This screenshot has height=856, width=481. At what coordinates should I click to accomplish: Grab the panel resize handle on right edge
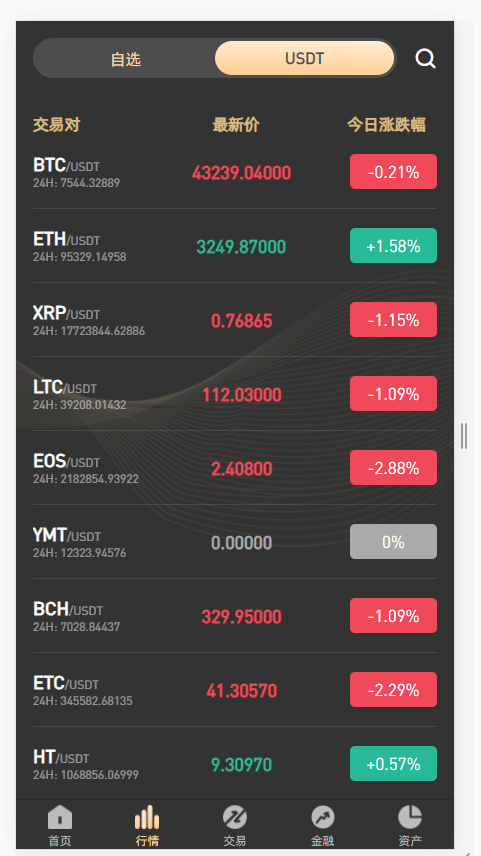pyautogui.click(x=464, y=436)
